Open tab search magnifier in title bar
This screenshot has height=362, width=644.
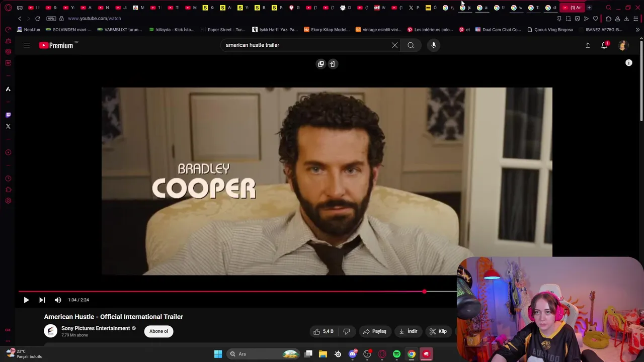[x=609, y=8]
